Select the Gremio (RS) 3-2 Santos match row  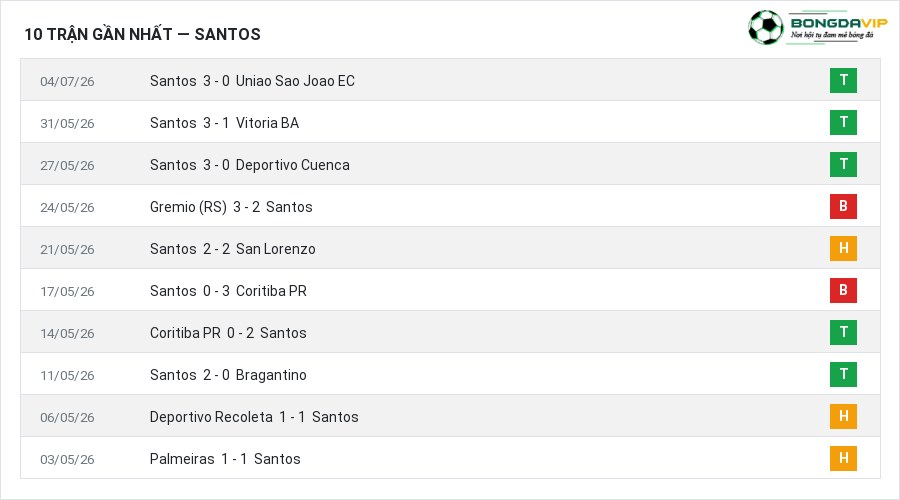[x=450, y=206]
